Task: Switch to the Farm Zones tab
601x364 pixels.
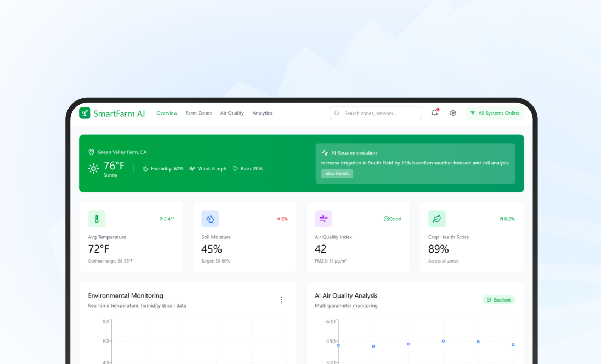Action: [x=199, y=113]
